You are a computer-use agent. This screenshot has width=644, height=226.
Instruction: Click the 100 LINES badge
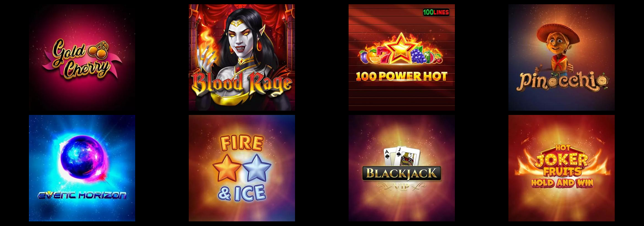[x=436, y=12]
